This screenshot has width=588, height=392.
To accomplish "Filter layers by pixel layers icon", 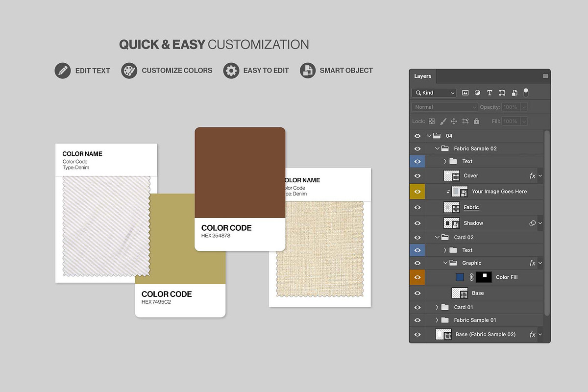I will pos(465,93).
